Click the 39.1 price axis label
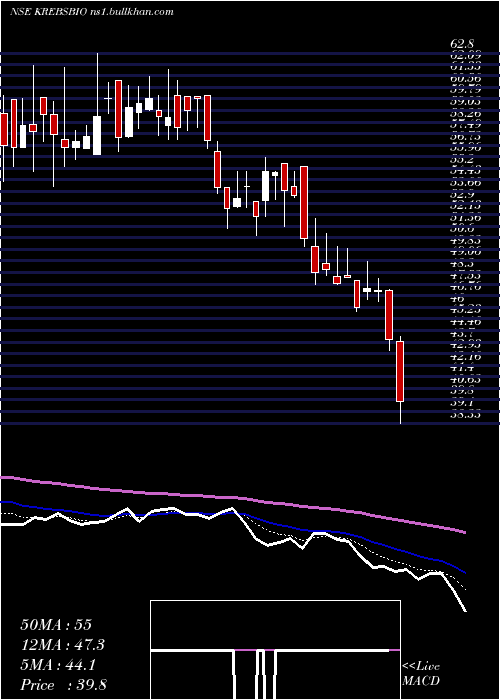Image resolution: width=500 pixels, height=700 pixels. tap(462, 403)
